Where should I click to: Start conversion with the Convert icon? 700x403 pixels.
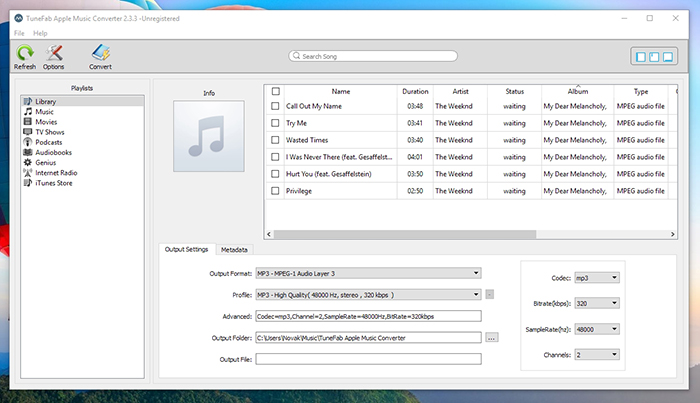100,54
